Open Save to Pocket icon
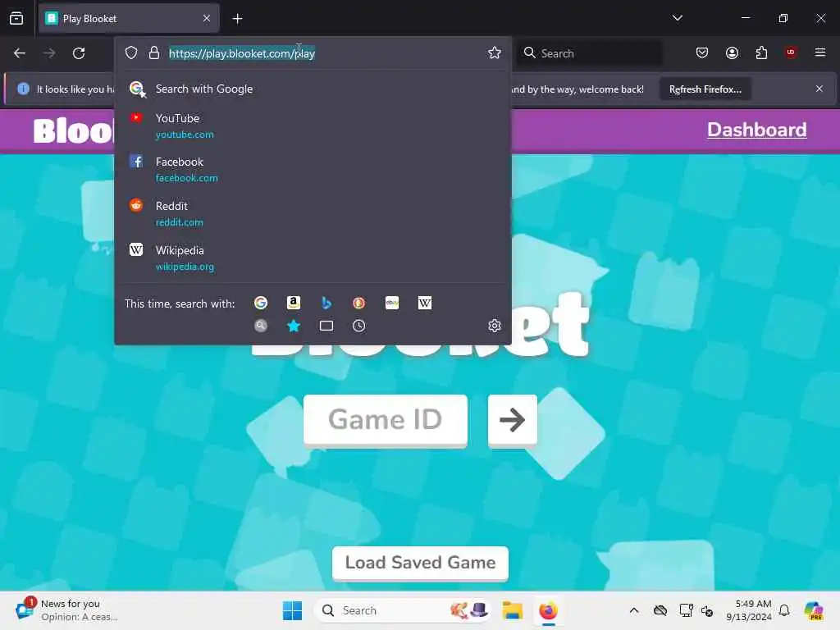Screen dimensions: 840x630 click(x=702, y=52)
